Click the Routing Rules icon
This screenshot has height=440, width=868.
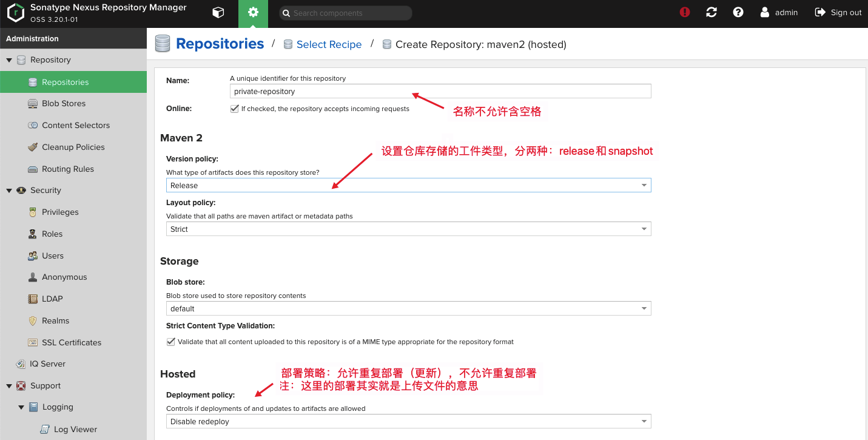tap(33, 169)
